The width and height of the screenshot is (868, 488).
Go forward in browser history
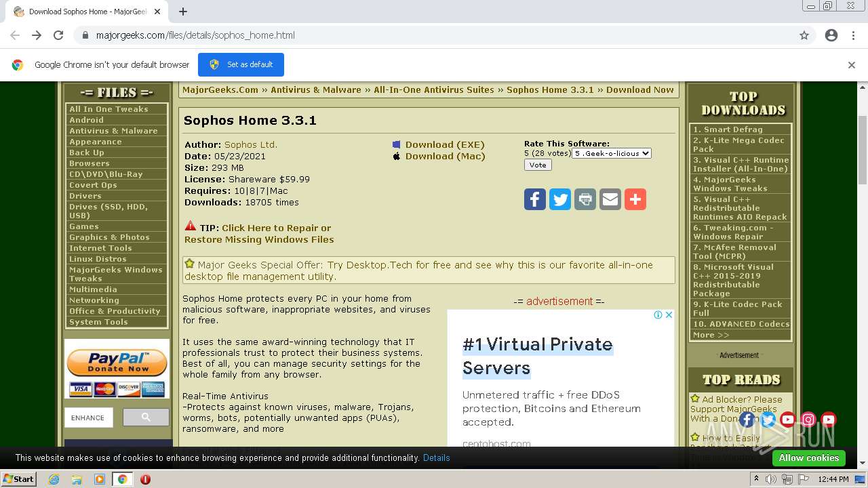coord(37,35)
